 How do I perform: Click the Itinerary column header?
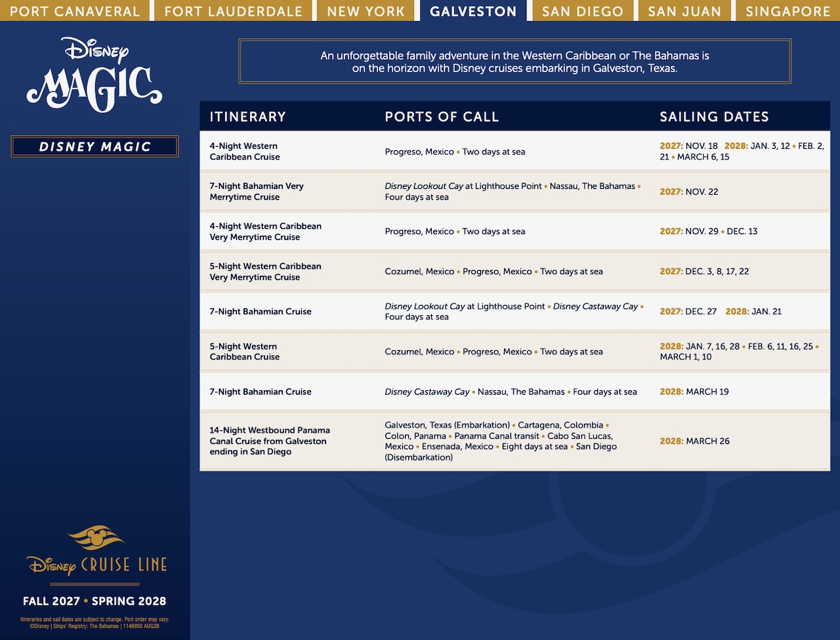248,117
